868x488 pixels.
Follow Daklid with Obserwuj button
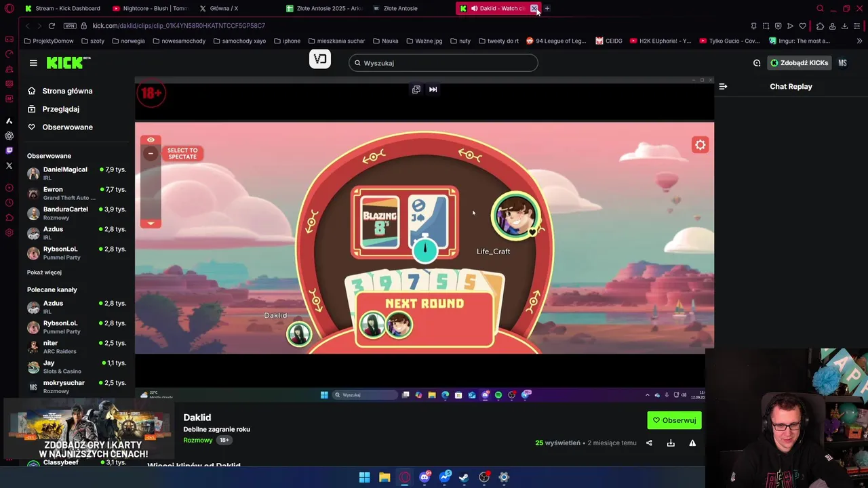click(x=674, y=420)
